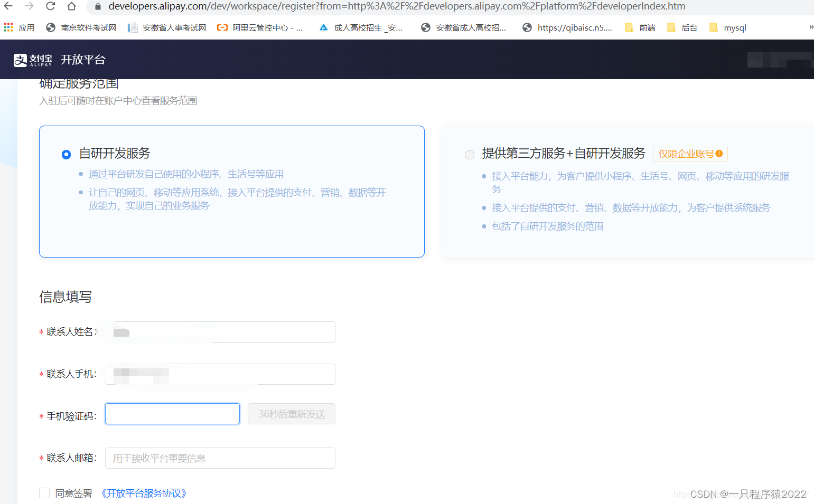This screenshot has width=814, height=504.
Task: Open the mysql bookmarks folder
Action: [727, 27]
